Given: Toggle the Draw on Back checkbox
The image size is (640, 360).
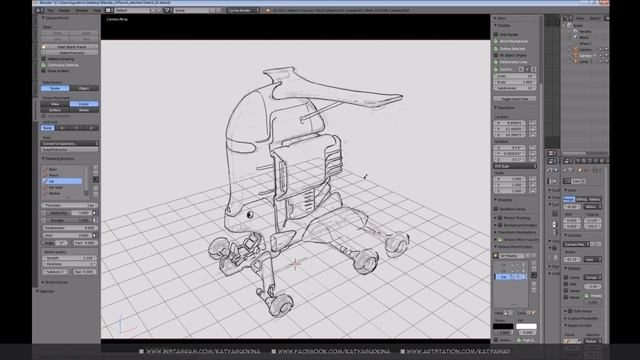Looking at the screenshot, I should pyautogui.click(x=44, y=71).
